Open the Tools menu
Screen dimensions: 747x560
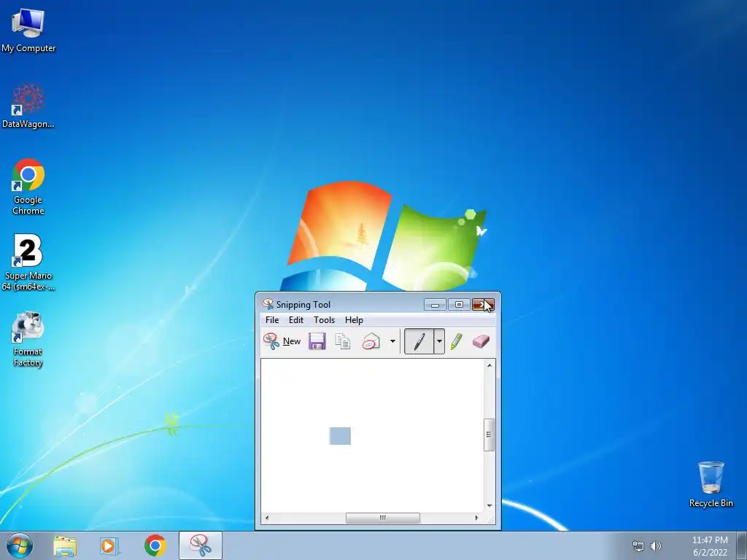[324, 320]
